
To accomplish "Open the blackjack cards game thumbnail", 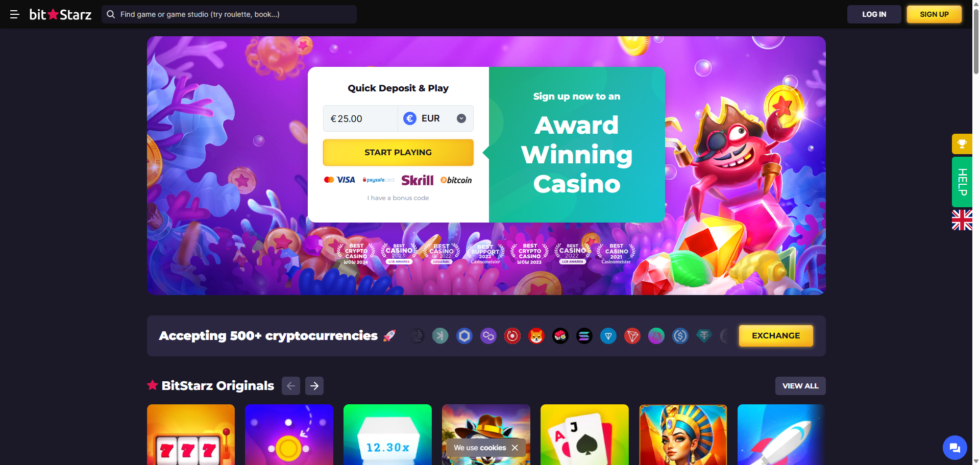I will coord(584,435).
